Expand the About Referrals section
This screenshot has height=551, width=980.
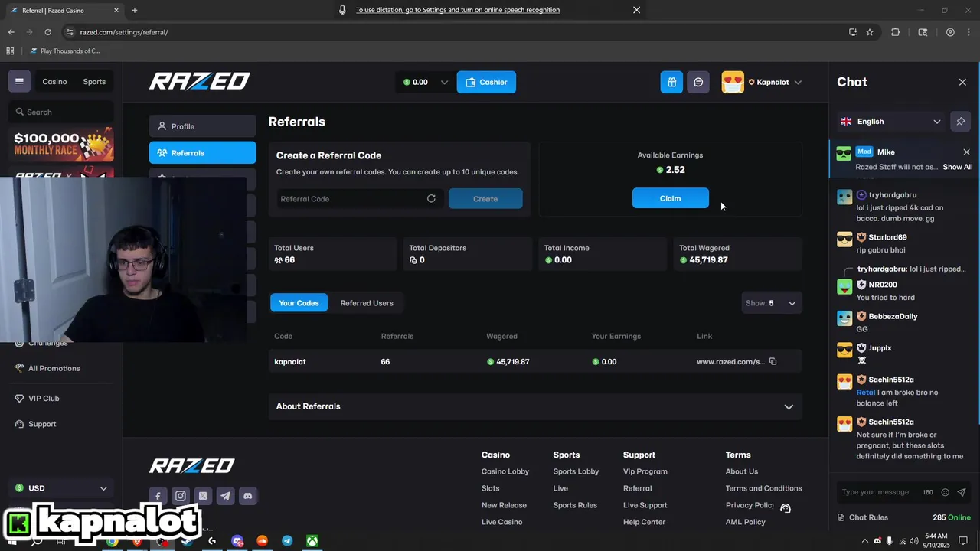pos(535,406)
